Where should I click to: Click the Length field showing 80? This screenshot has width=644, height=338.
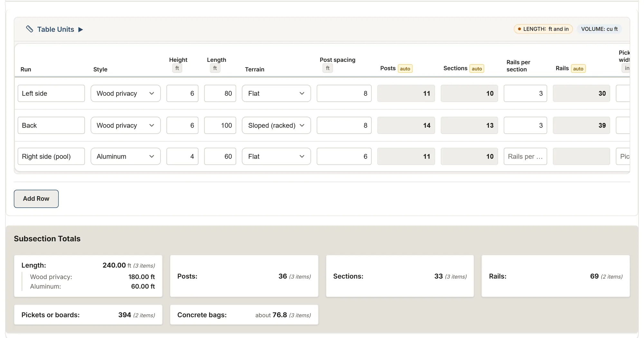pyautogui.click(x=220, y=93)
